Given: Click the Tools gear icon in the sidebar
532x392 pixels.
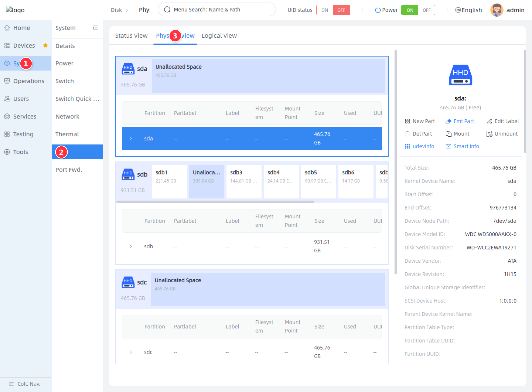Looking at the screenshot, I should tap(7, 152).
